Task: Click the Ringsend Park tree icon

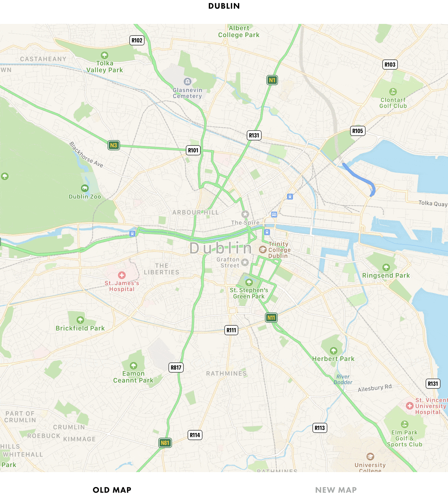Action: [x=386, y=267]
